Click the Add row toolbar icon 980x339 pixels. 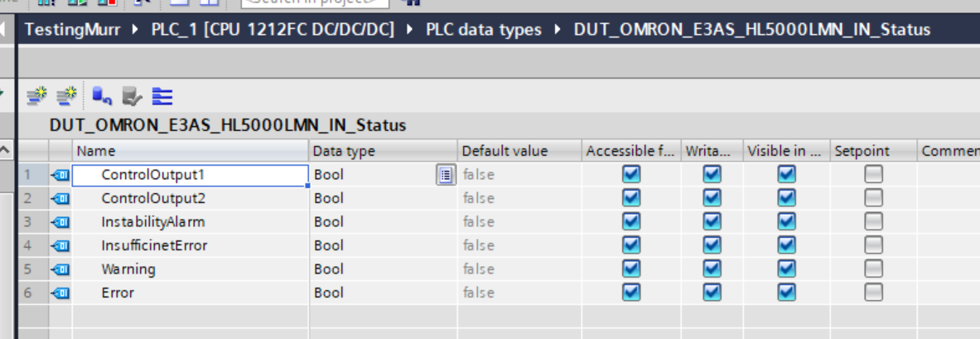point(66,96)
